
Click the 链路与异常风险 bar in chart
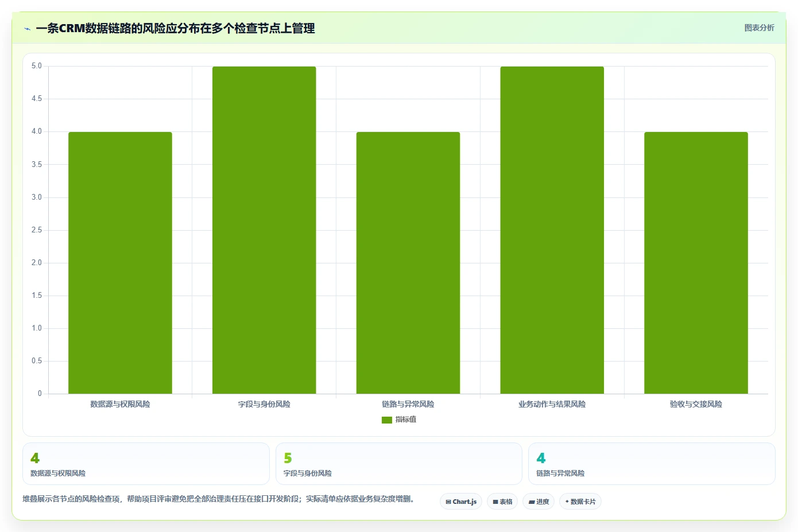408,263
